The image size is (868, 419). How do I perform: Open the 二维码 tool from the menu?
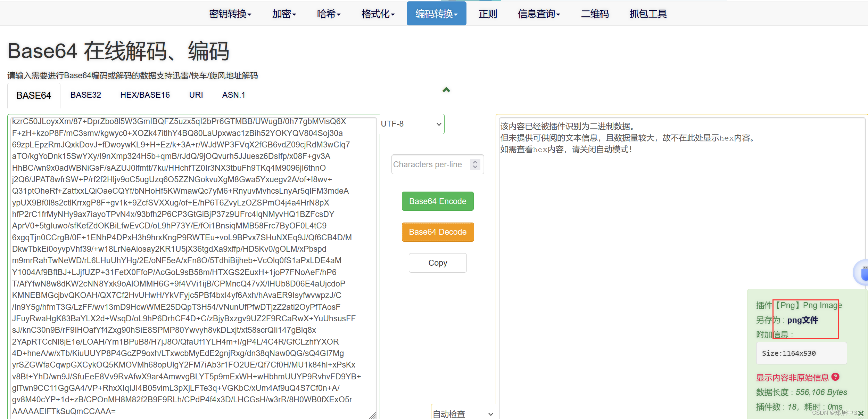tap(595, 14)
